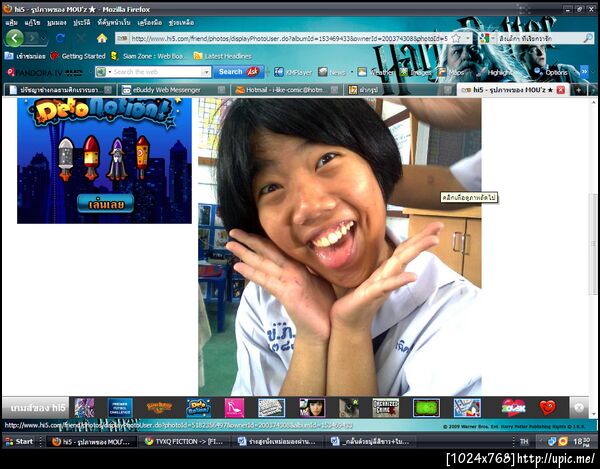Switch to the ปรัชญา first tab

pos(61,90)
